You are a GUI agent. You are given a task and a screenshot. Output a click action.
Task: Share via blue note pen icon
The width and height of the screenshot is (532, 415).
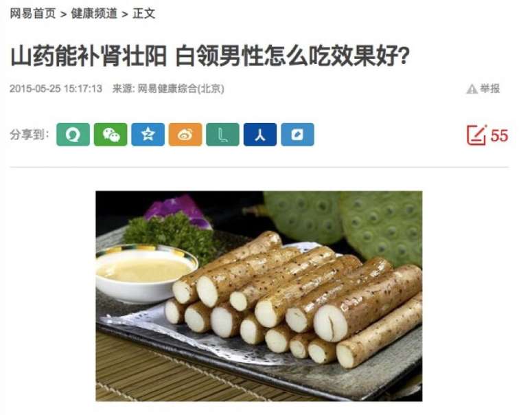click(297, 135)
